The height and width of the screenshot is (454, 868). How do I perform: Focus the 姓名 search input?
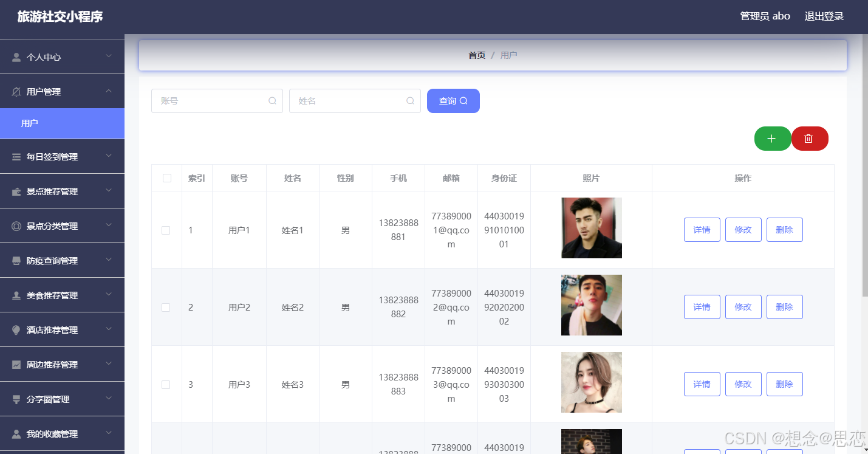pos(355,101)
